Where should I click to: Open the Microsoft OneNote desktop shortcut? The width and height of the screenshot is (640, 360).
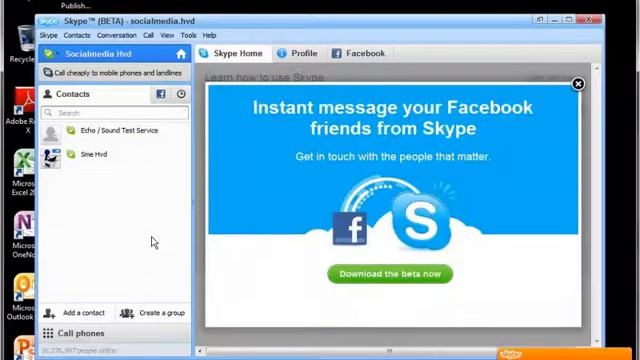pos(24,235)
